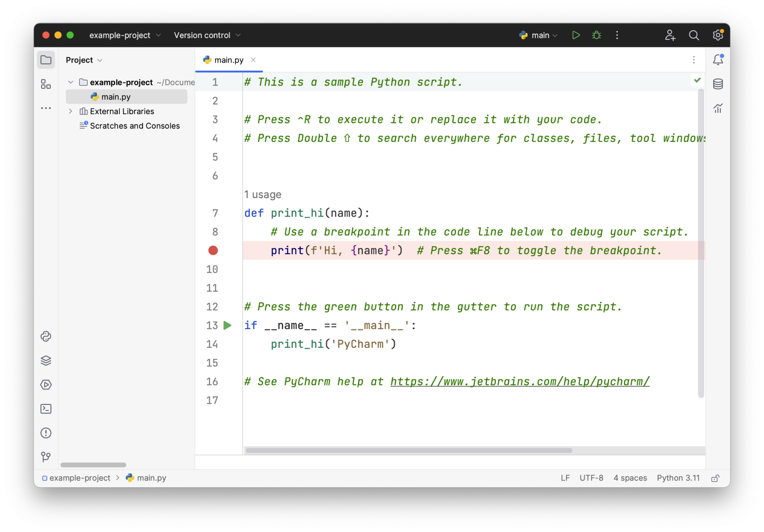Remove the breakpoint on line 9

click(x=213, y=250)
